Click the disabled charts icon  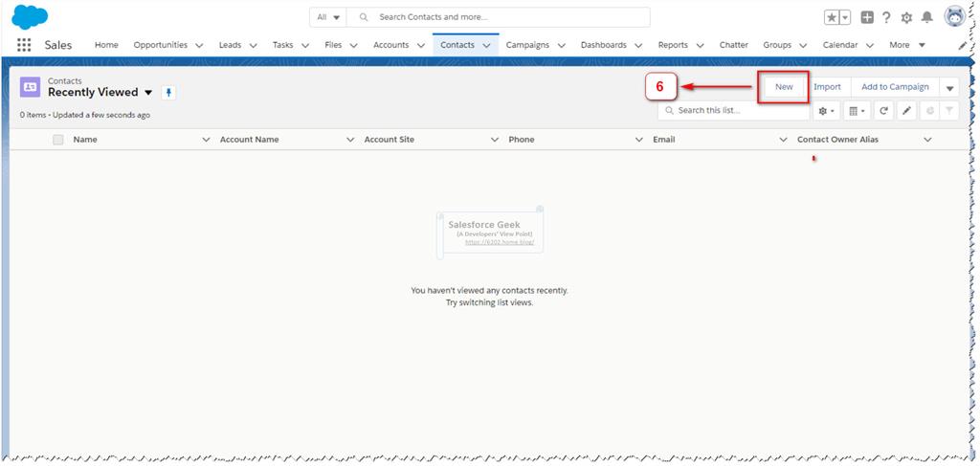(x=929, y=111)
